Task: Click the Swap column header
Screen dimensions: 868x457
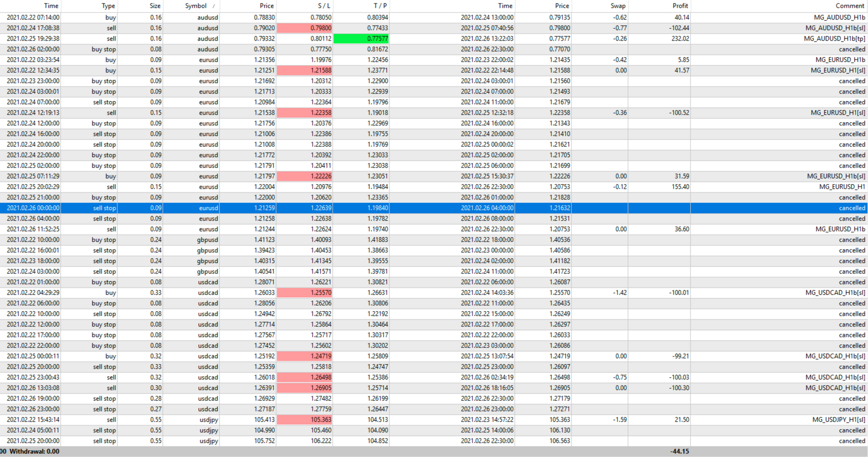Action: 618,6
